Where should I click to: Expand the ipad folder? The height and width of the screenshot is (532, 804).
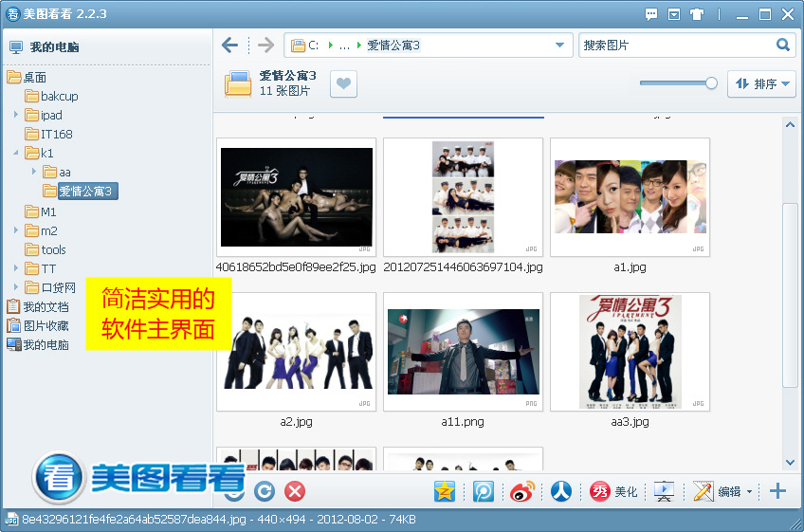point(16,115)
